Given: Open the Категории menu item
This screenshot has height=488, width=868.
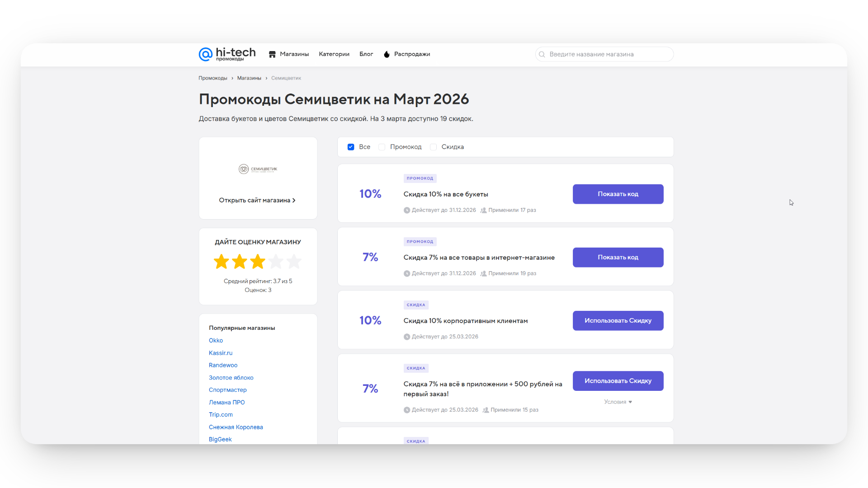Looking at the screenshot, I should pyautogui.click(x=334, y=54).
